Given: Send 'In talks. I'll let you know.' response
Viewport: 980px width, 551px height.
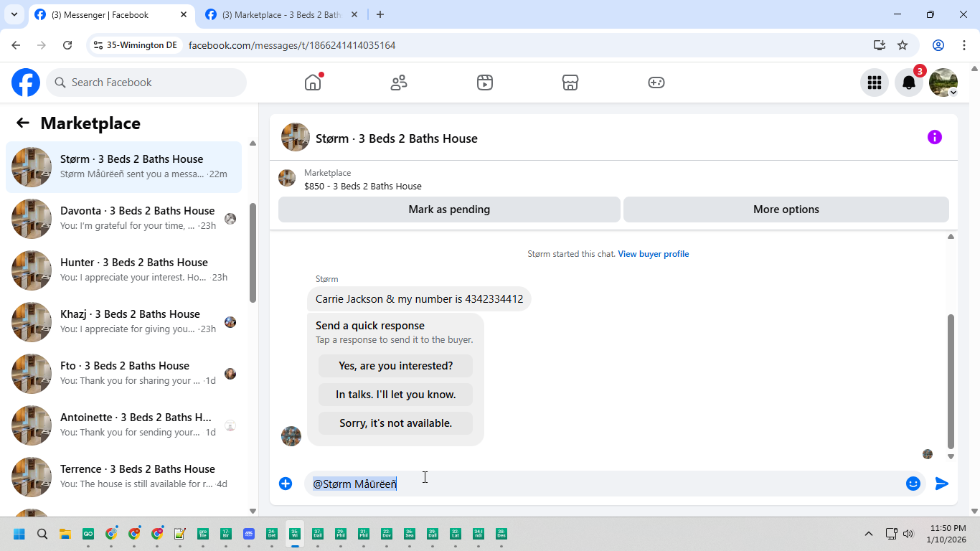Looking at the screenshot, I should [x=396, y=395].
